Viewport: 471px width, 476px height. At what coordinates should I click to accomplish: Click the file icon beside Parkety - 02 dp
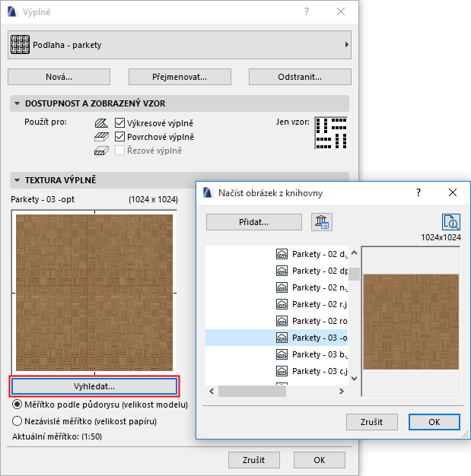click(282, 271)
